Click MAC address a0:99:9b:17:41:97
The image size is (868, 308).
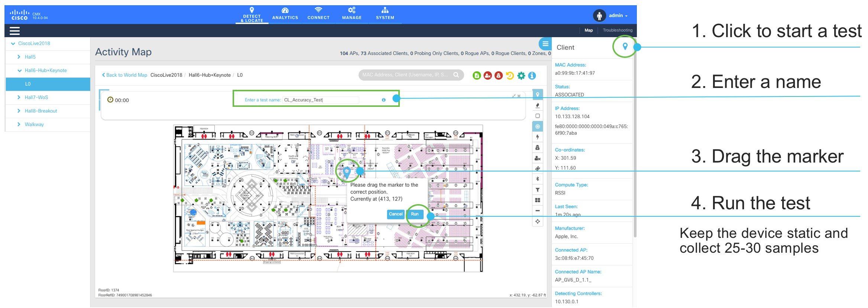click(x=575, y=73)
